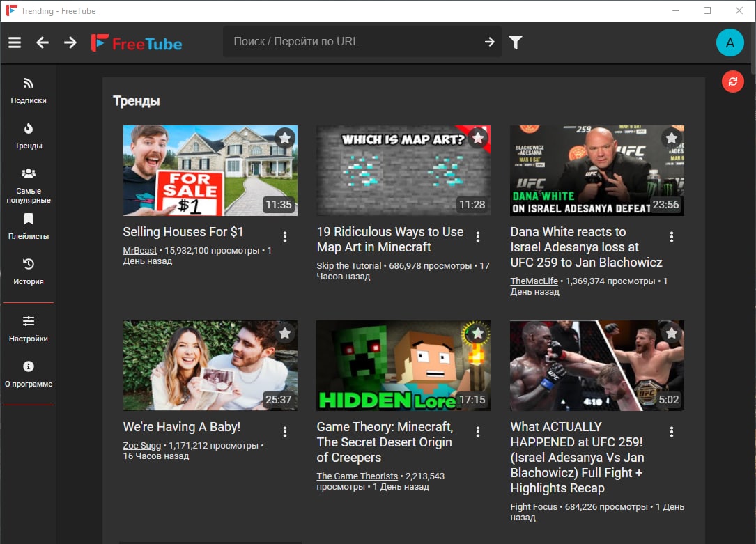The height and width of the screenshot is (544, 756).
Task: Play the WHICH IS MAP ART thumbnail
Action: (x=403, y=171)
